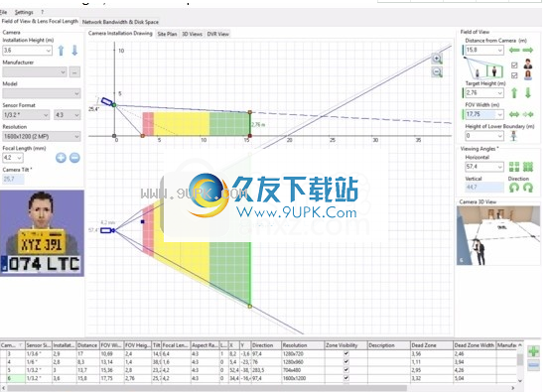Narrow FOV width arrows icon
Viewport: 552px width, 392px height.
point(528,114)
